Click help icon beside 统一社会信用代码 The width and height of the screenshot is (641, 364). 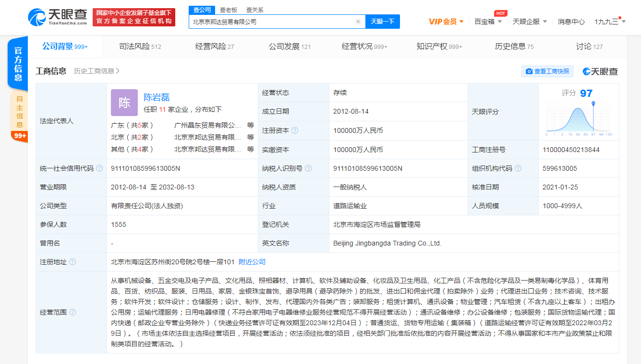(99, 168)
